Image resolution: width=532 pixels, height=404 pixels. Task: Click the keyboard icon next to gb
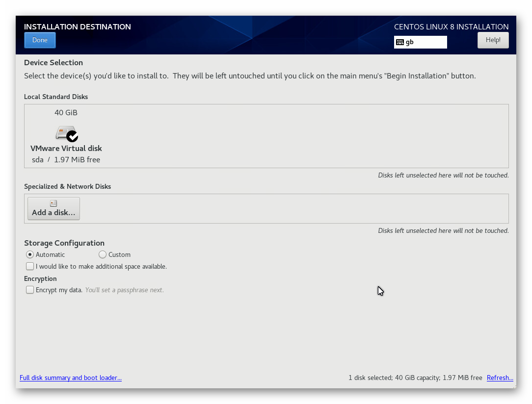[x=400, y=42]
